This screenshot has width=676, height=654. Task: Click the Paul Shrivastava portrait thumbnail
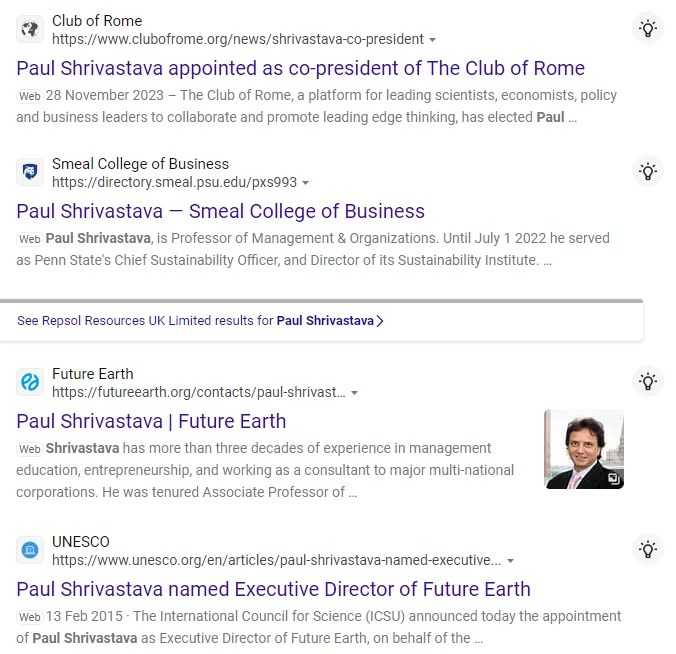point(584,449)
